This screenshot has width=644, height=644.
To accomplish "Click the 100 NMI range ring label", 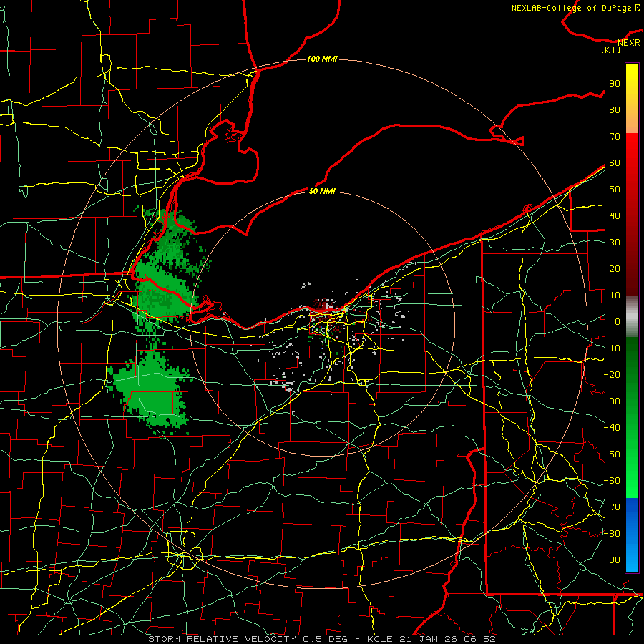I will (322, 59).
